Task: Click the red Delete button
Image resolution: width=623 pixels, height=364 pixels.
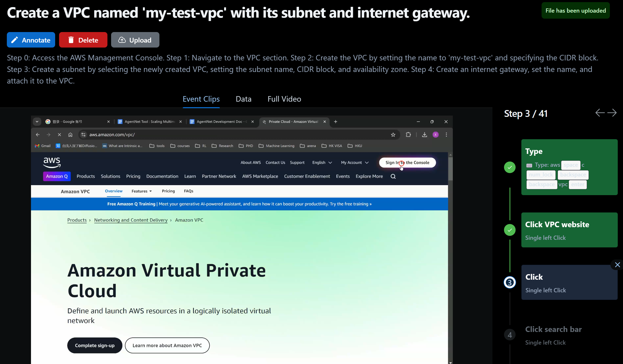Action: [x=83, y=40]
